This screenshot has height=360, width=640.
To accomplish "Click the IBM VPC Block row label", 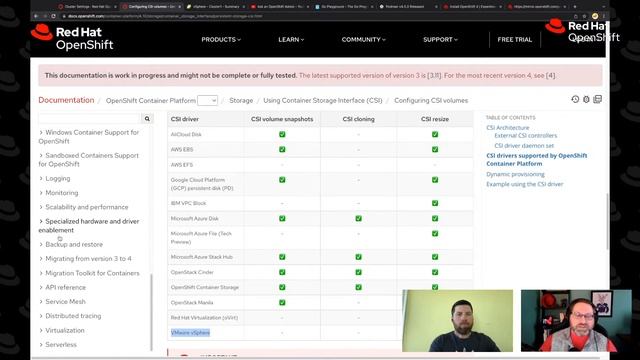I will 188,203.
